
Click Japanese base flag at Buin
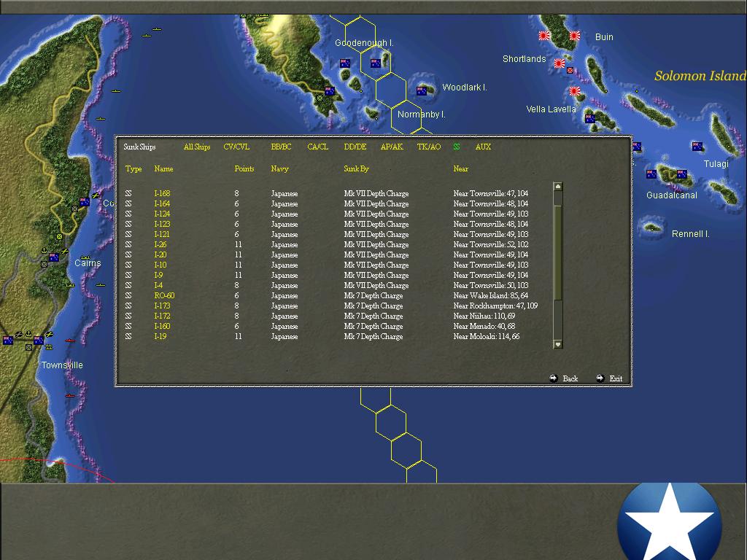(x=575, y=36)
